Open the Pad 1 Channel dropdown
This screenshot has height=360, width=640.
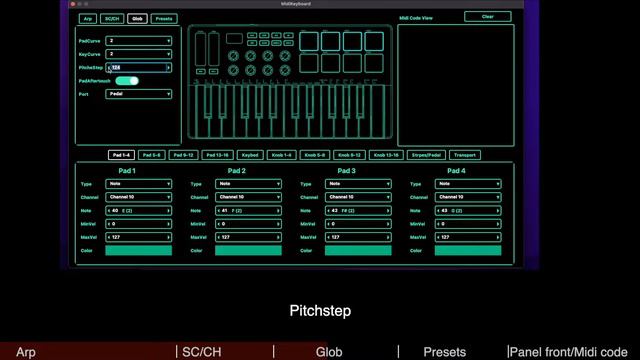(x=138, y=197)
